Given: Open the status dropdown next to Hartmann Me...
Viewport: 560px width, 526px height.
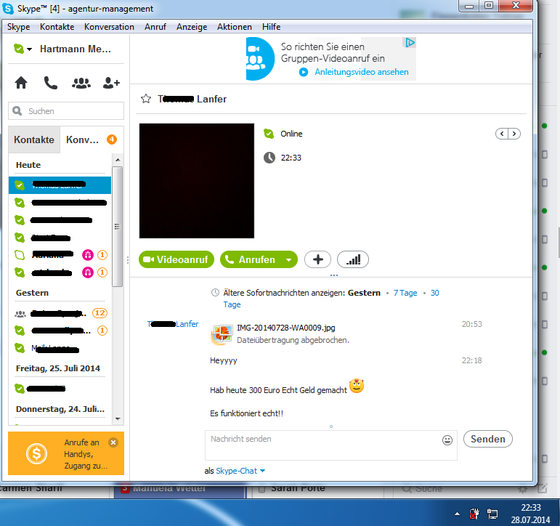Looking at the screenshot, I should 29,49.
